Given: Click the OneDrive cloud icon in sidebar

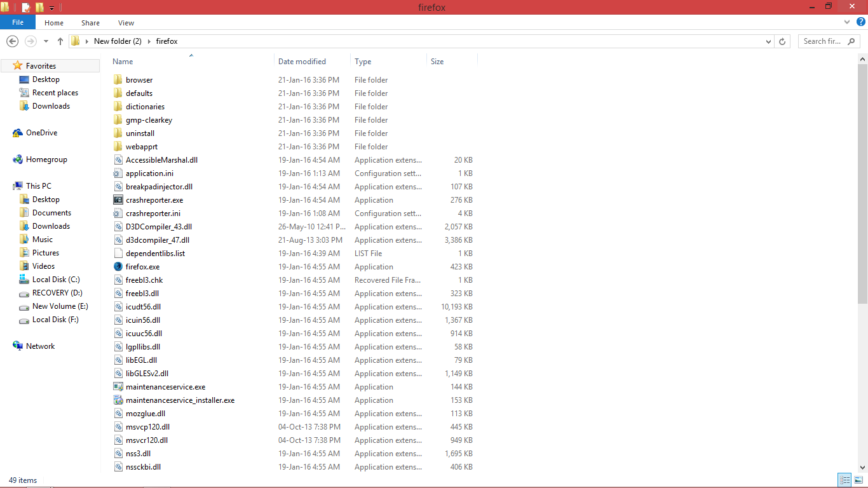Looking at the screenshot, I should [18, 133].
